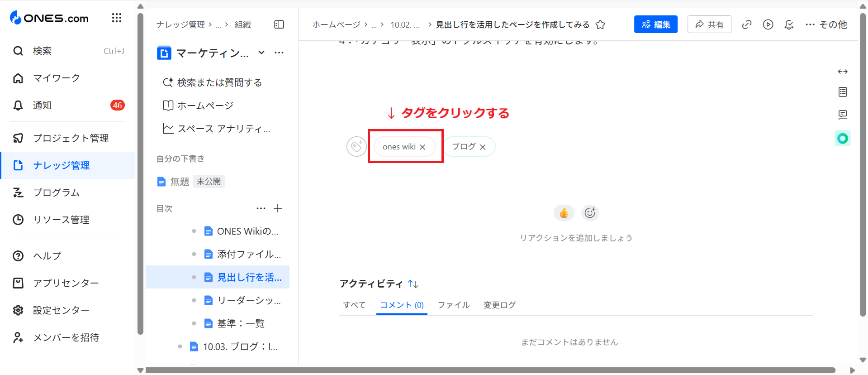Viewport: 868px width, 375px height.
Task: Remove the ones wiki tag
Action: pos(422,147)
